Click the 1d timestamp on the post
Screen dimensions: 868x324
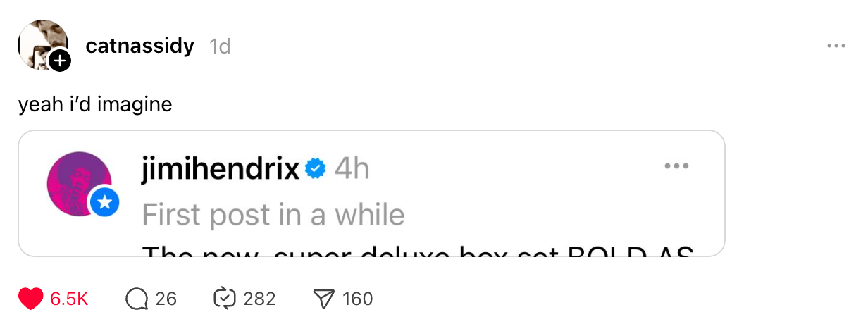(x=220, y=47)
